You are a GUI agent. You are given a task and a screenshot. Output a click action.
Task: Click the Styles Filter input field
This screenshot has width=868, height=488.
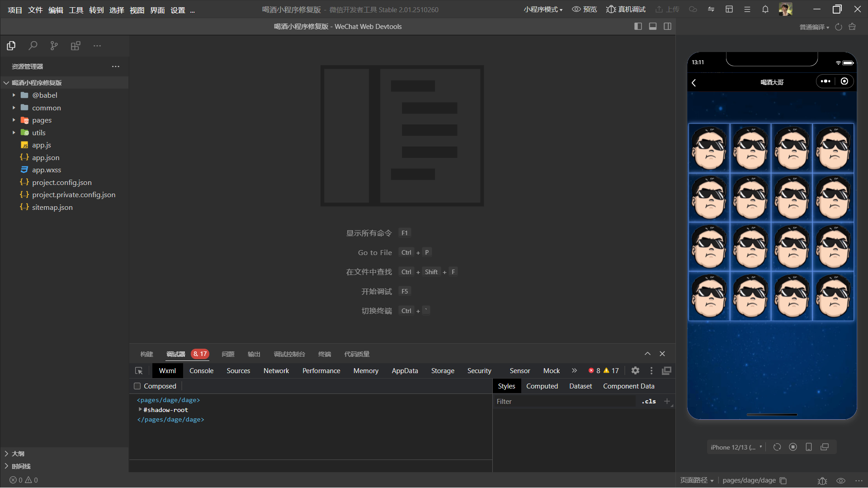(x=565, y=402)
